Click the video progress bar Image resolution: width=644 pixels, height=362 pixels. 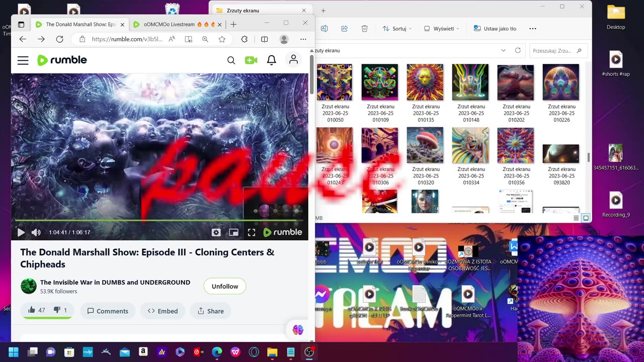click(159, 220)
